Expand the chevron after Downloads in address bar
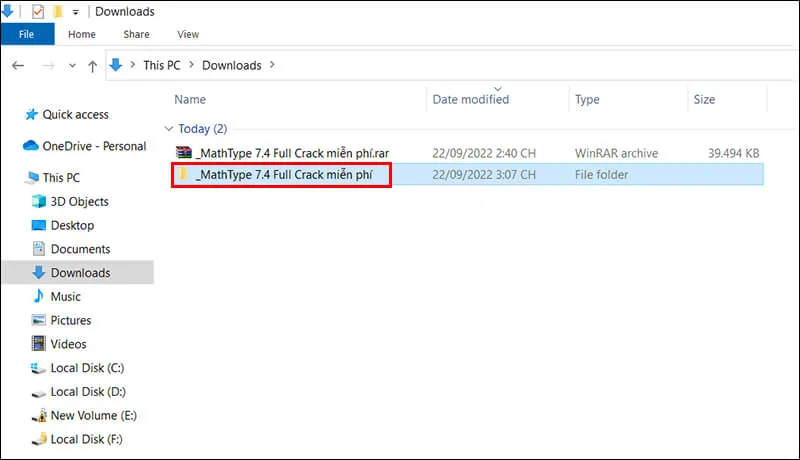This screenshot has width=800, height=460. pyautogui.click(x=272, y=65)
